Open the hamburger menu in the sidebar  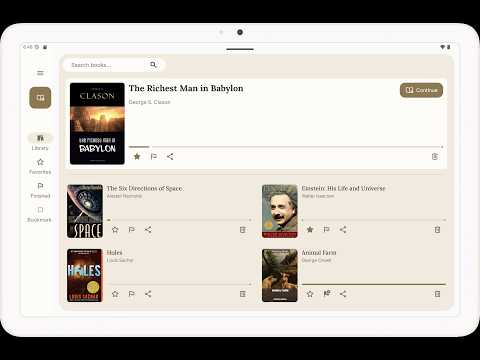[x=40, y=73]
